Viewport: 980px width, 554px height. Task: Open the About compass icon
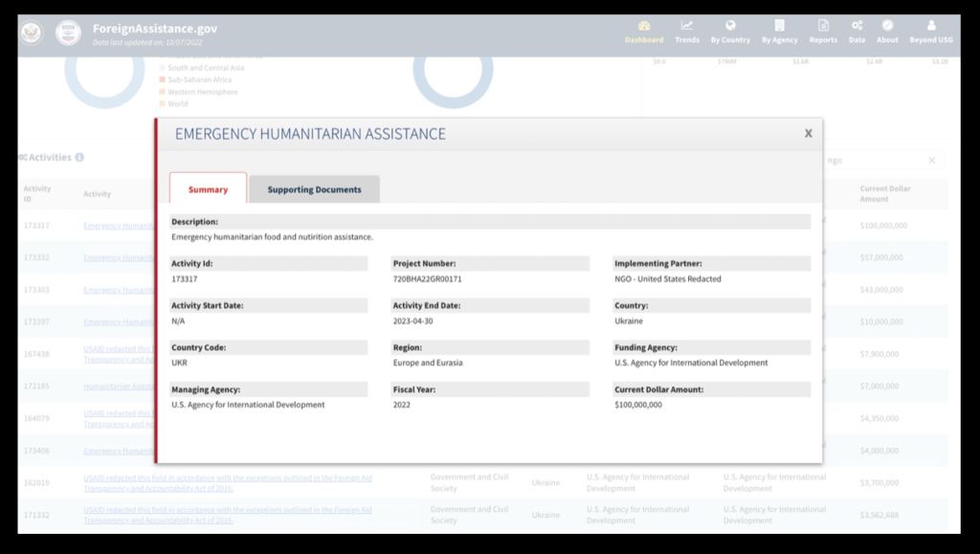coord(887,26)
